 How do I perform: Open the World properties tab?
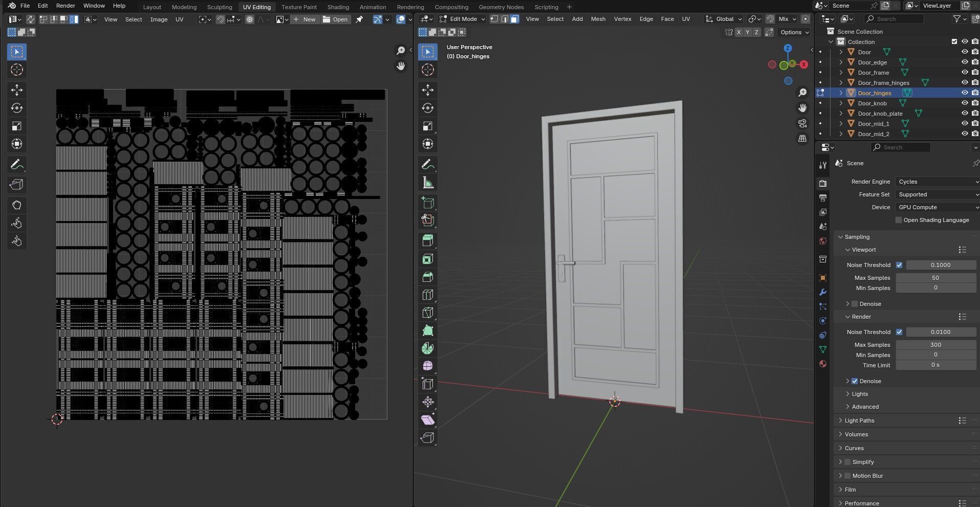(823, 241)
